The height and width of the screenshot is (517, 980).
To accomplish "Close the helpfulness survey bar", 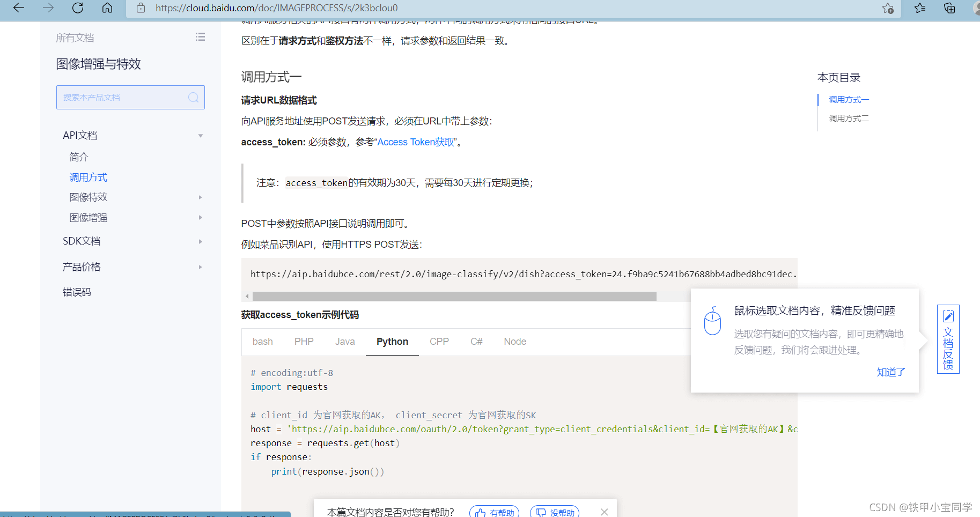I will click(x=604, y=512).
